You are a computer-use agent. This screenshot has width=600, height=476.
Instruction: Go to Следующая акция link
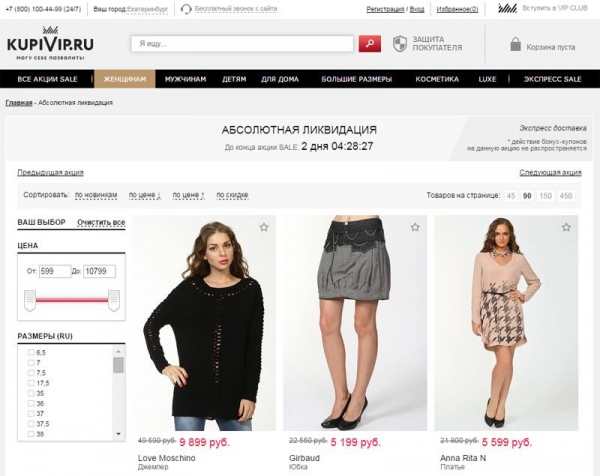pyautogui.click(x=550, y=173)
